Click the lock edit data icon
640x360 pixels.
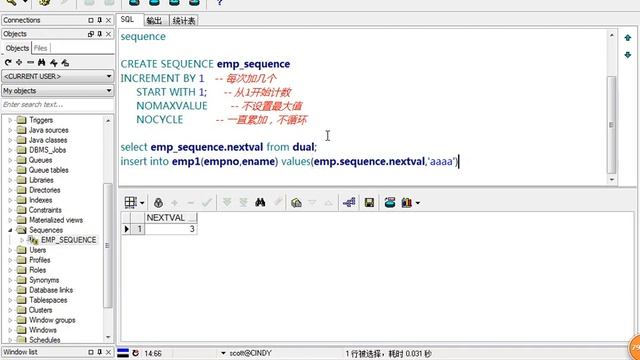coord(158,202)
